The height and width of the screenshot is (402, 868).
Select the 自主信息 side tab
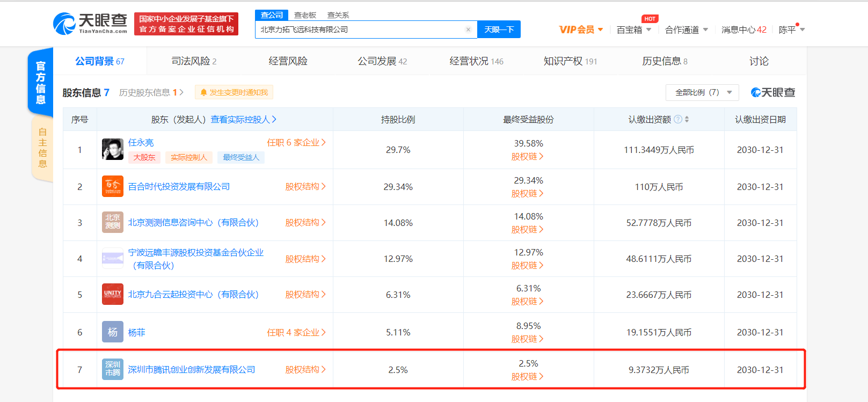click(42, 148)
